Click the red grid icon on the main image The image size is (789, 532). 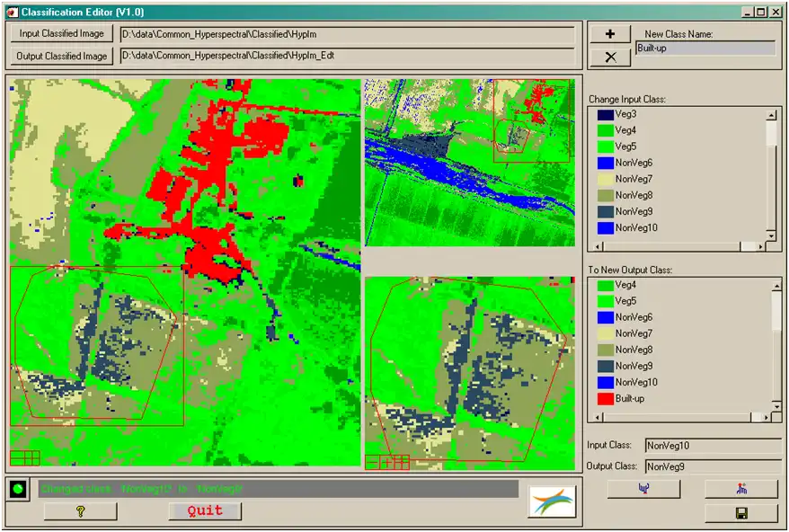click(x=24, y=458)
